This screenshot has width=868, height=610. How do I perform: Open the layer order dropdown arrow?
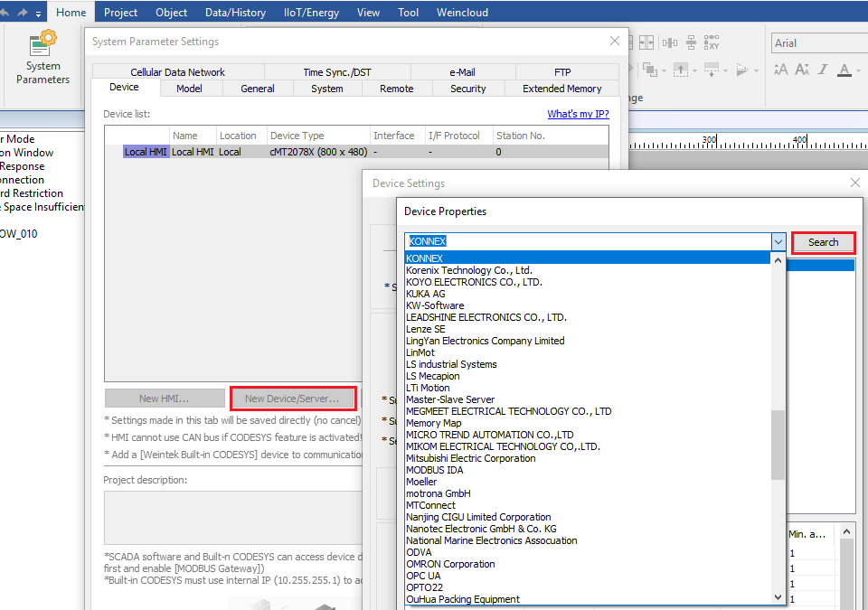coord(664,70)
